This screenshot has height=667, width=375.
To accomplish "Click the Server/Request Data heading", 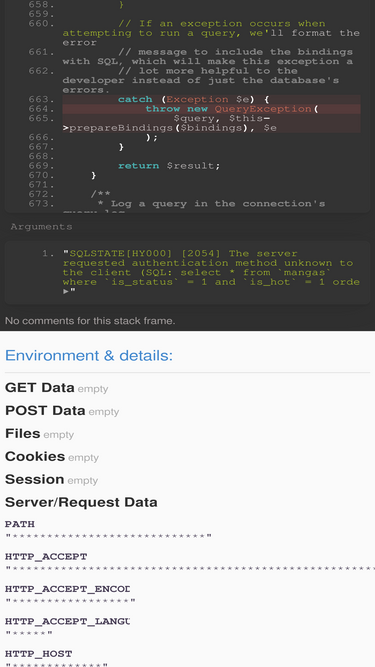I will [81, 502].
